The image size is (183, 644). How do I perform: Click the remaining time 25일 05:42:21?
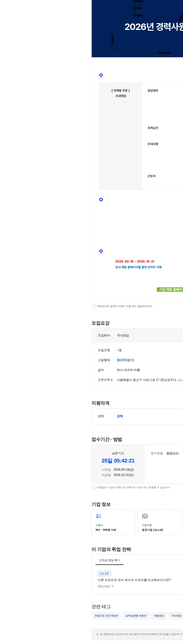point(118,461)
